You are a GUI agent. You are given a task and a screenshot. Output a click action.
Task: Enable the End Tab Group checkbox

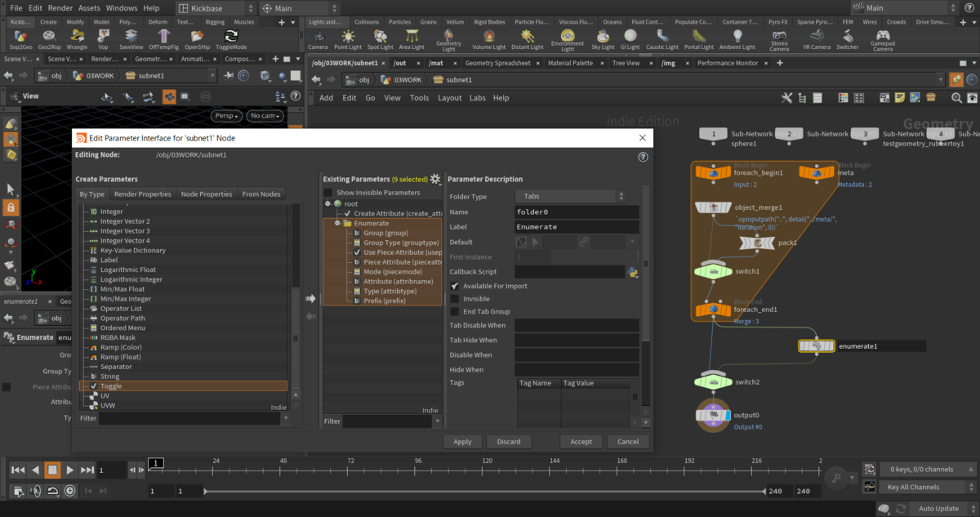pyautogui.click(x=455, y=311)
